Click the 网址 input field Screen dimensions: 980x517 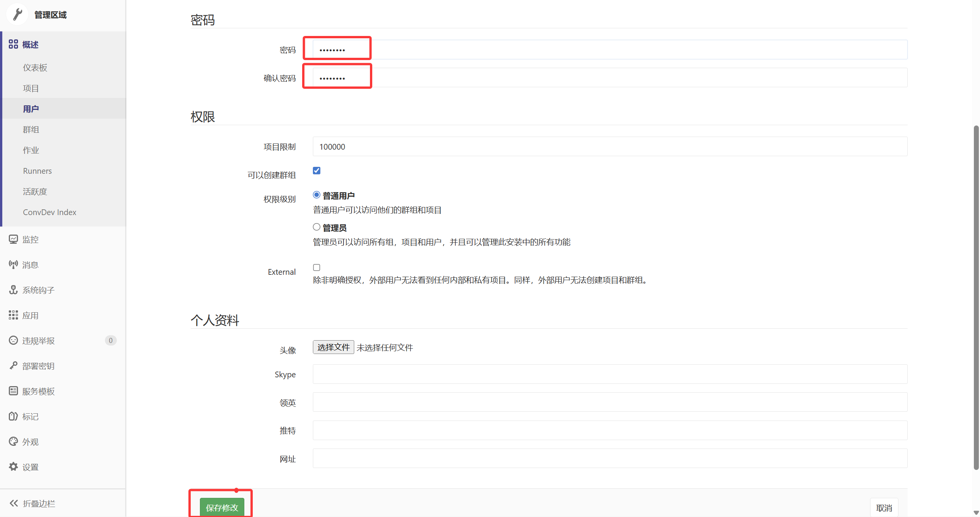(610, 458)
